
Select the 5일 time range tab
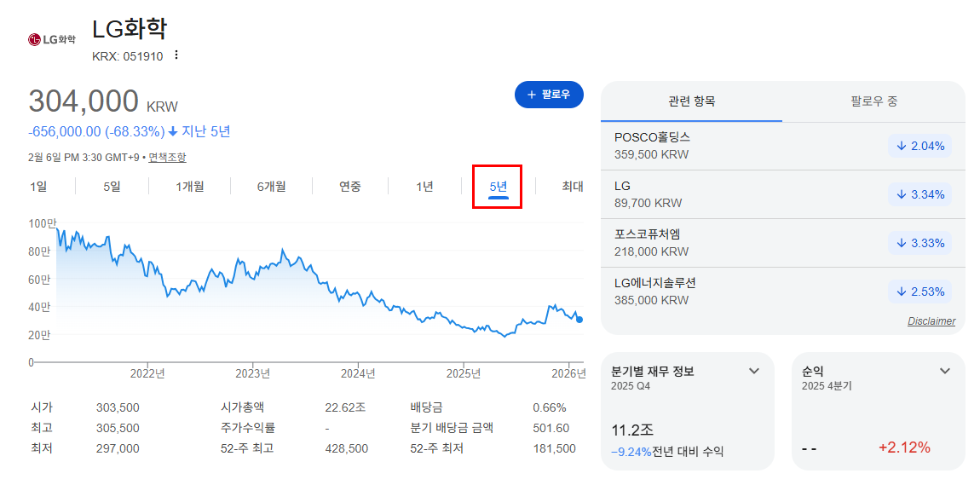coord(112,187)
